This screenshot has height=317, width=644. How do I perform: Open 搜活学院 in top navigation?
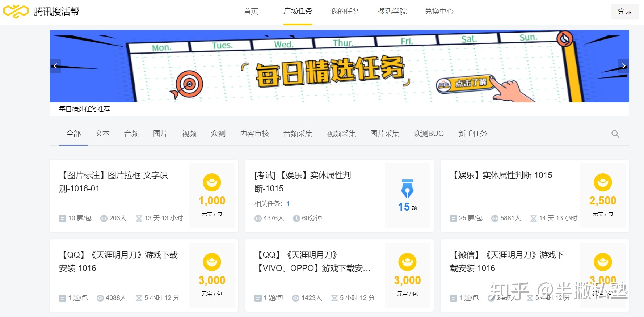tap(392, 11)
